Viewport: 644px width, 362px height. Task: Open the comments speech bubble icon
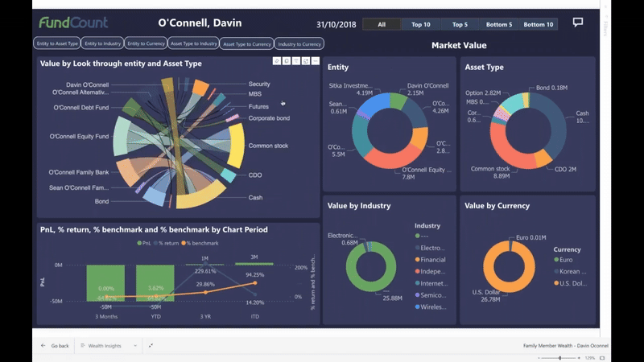(x=577, y=23)
